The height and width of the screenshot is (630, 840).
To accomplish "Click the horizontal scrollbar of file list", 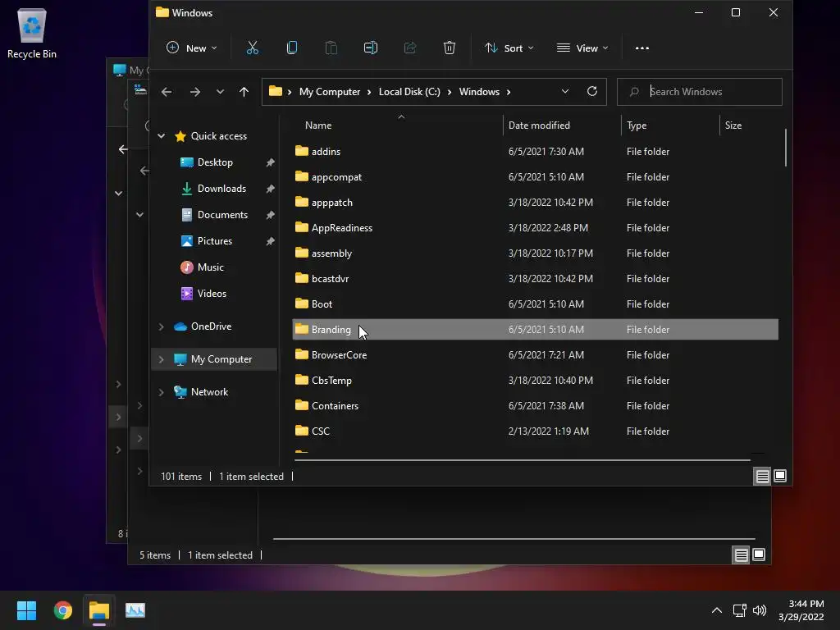I will click(523, 459).
